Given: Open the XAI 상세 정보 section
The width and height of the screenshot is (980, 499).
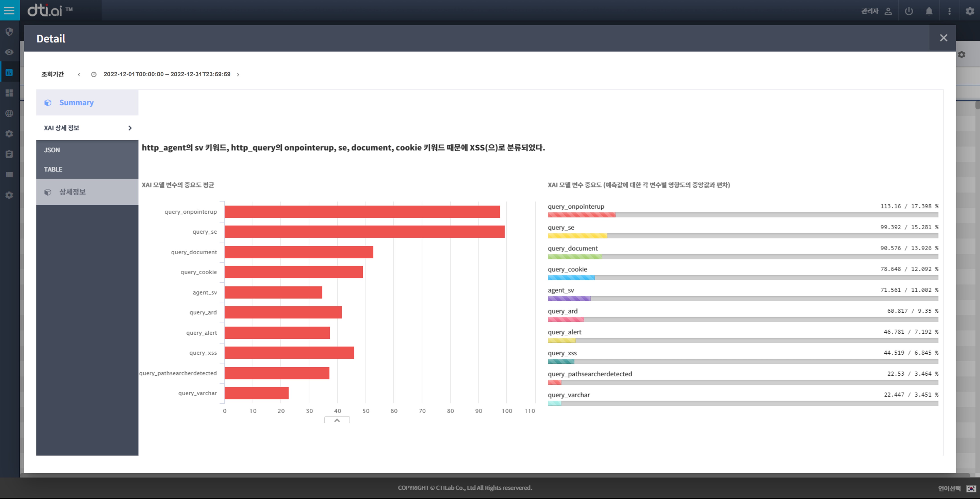Looking at the screenshot, I should pyautogui.click(x=88, y=128).
